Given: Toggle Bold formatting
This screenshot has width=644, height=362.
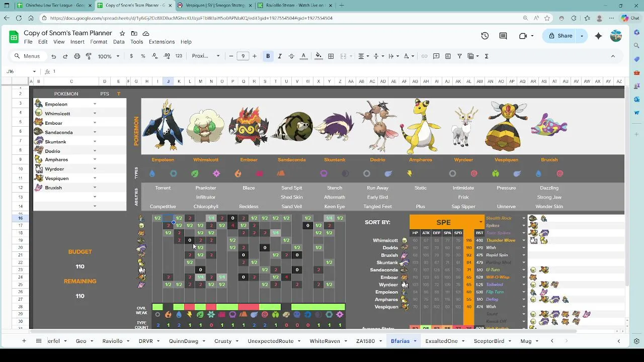Looking at the screenshot, I should point(268,56).
